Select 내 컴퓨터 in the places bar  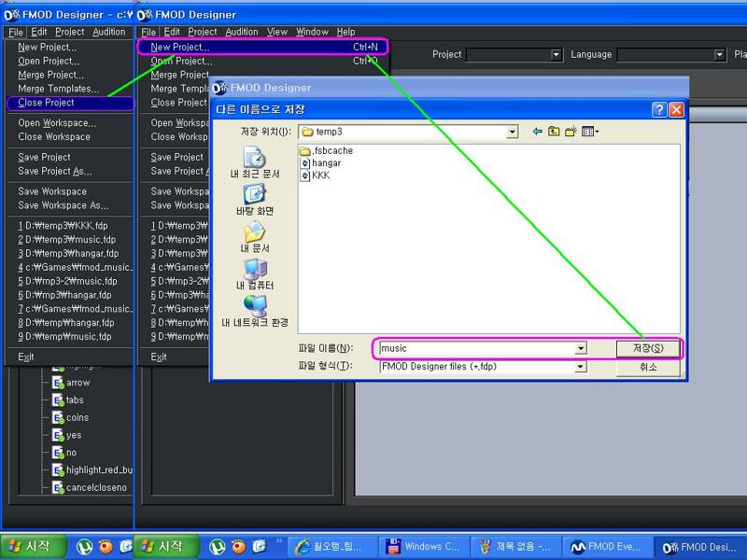click(x=255, y=274)
